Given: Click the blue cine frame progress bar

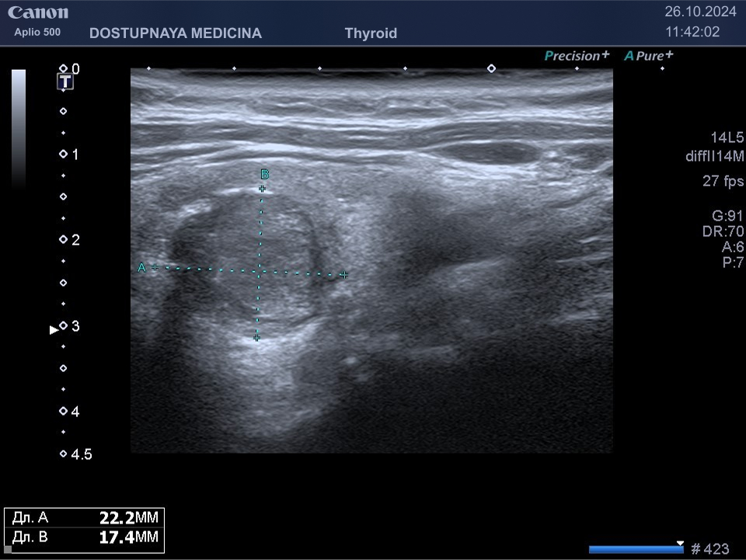Looking at the screenshot, I should (x=635, y=549).
